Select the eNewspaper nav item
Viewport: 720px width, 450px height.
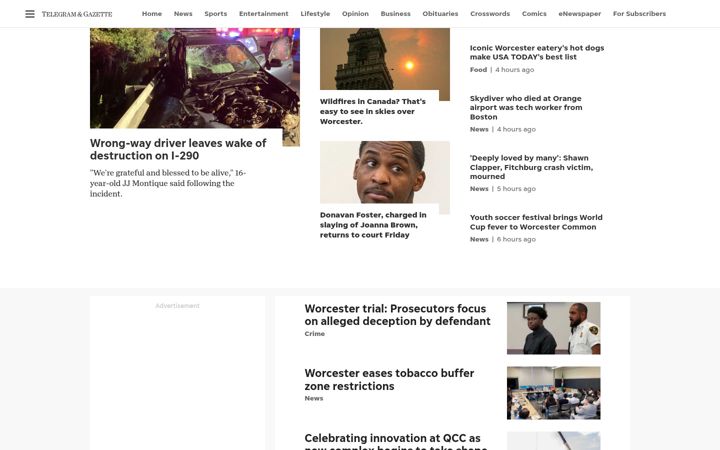[579, 14]
